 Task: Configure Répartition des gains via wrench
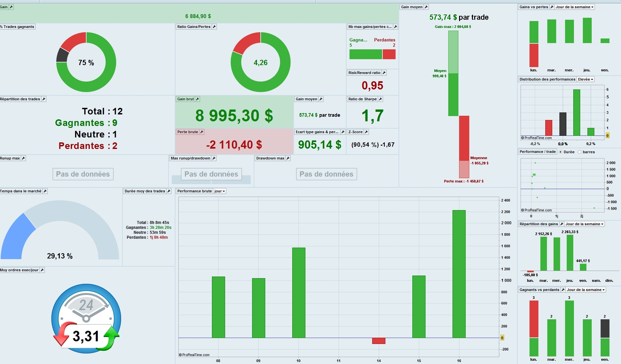(562, 224)
